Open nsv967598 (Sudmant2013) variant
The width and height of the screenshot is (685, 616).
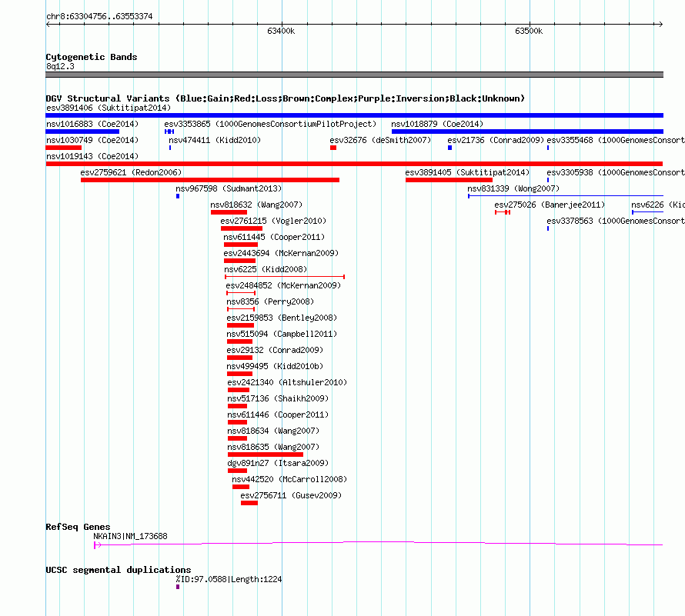pyautogui.click(x=229, y=188)
